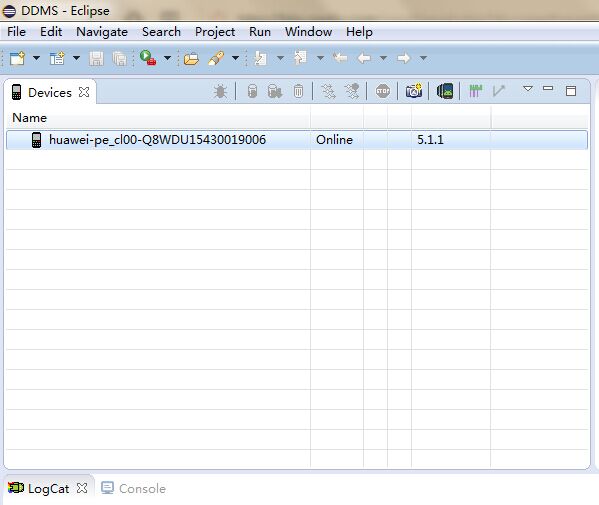The height and width of the screenshot is (505, 599).
Task: Open the Edit menu
Action: [51, 32]
